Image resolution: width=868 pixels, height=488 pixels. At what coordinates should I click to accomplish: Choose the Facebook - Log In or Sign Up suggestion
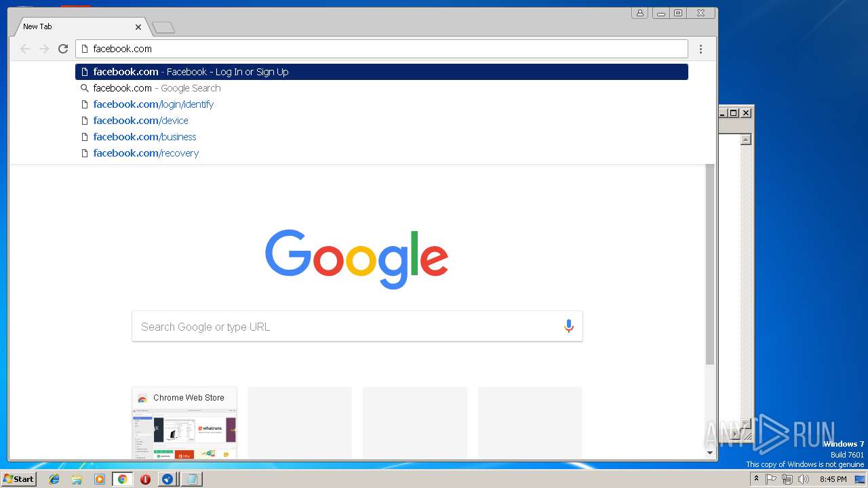pyautogui.click(x=382, y=72)
